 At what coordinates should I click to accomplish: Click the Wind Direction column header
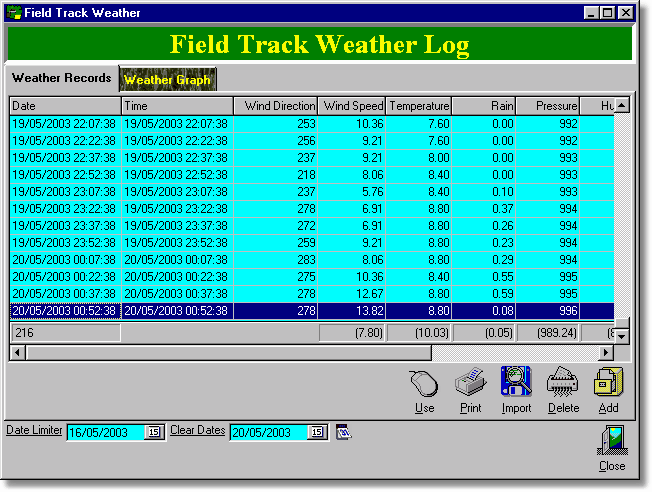coord(276,106)
